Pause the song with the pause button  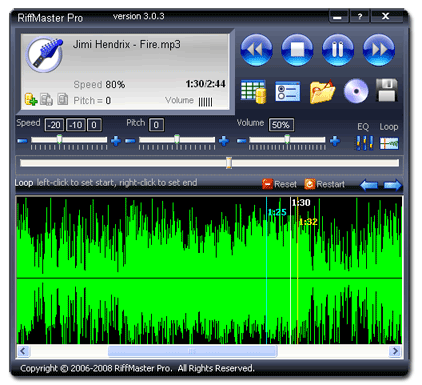coord(338,50)
